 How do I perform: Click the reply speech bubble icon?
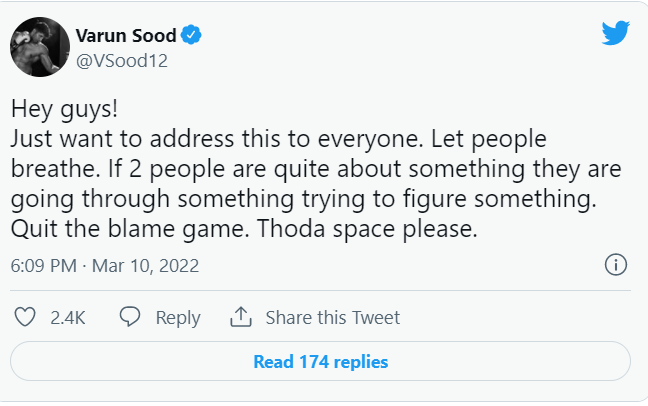click(x=130, y=317)
